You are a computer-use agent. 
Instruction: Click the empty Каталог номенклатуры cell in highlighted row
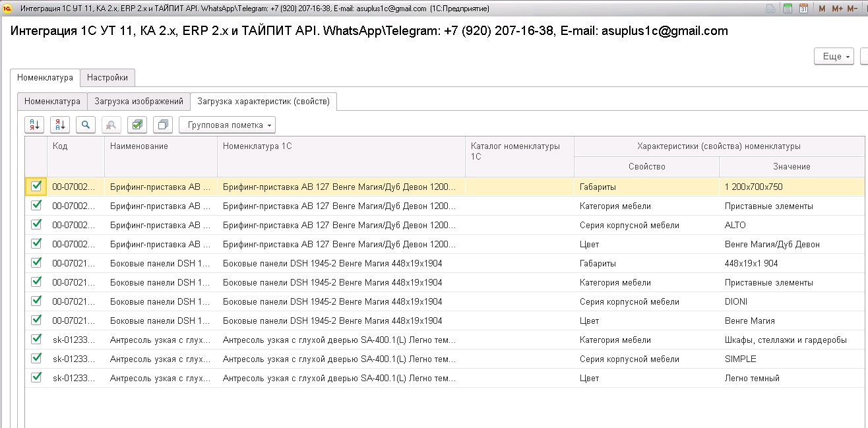click(520, 187)
